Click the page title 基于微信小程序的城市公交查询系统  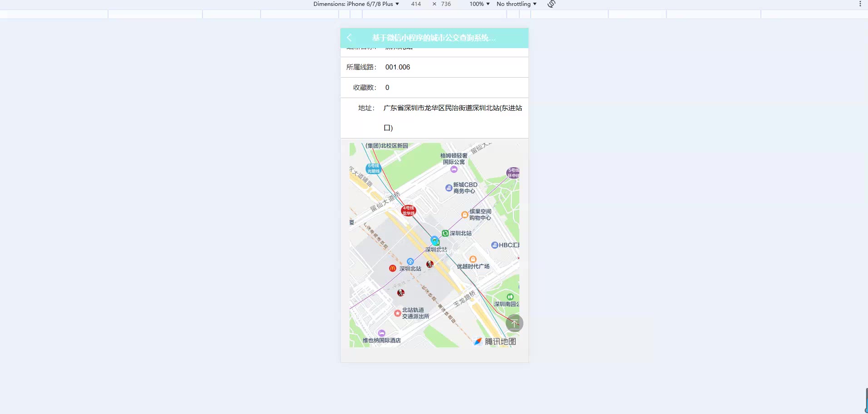pyautogui.click(x=434, y=38)
